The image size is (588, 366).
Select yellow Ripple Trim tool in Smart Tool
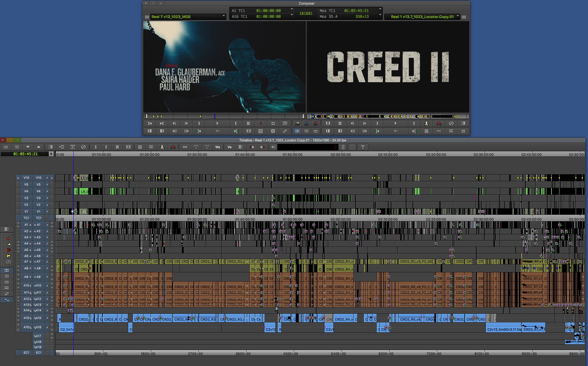8,256
